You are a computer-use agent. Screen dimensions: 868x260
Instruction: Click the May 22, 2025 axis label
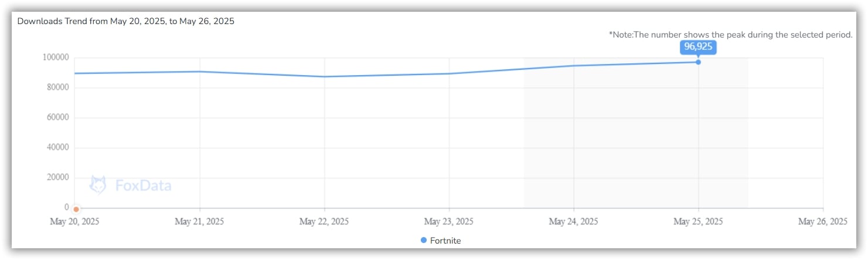(x=324, y=222)
